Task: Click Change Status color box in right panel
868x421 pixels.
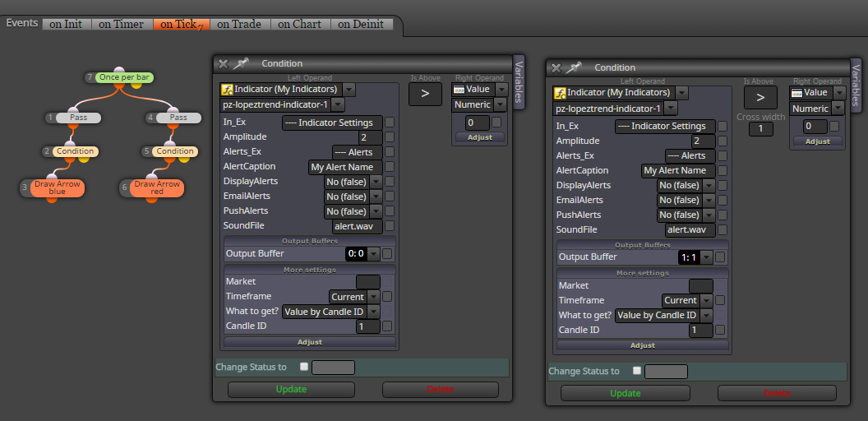Action: (x=666, y=371)
